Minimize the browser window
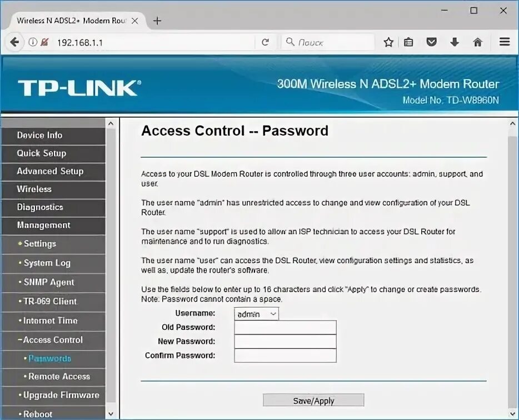The height and width of the screenshot is (420, 519). coord(444,11)
